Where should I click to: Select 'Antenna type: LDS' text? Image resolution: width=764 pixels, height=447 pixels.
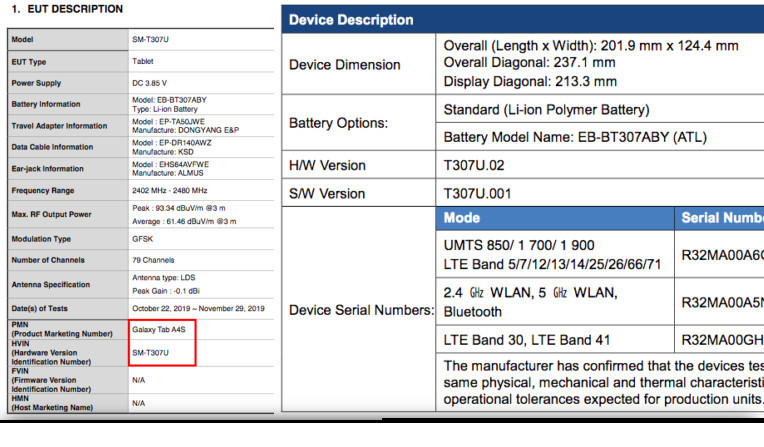[x=164, y=277]
